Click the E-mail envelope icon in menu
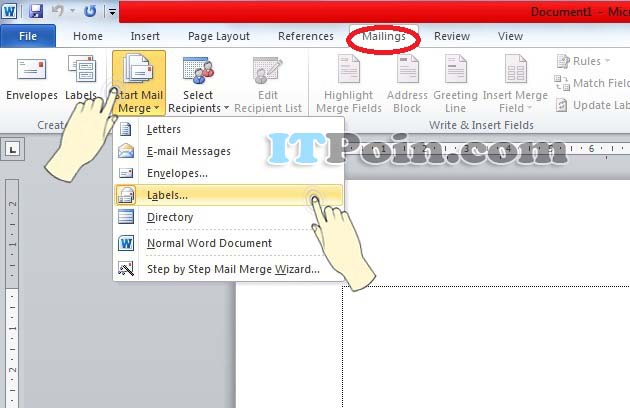The image size is (630, 408). [126, 151]
